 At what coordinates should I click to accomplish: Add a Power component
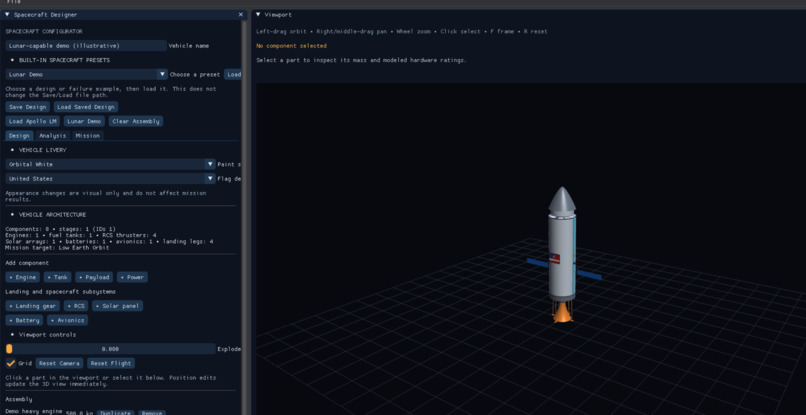point(132,277)
